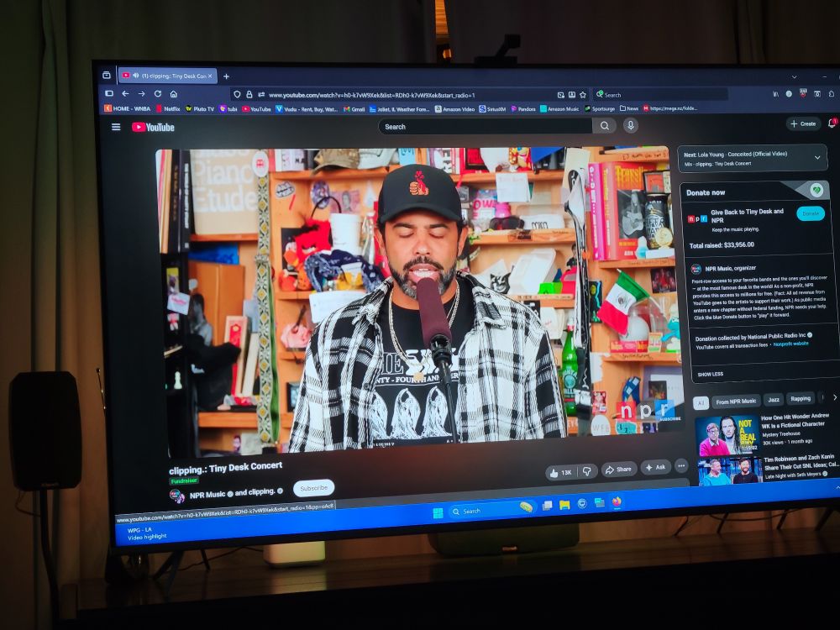Bookmark the page with the star icon
The height and width of the screenshot is (630, 840).
(581, 96)
